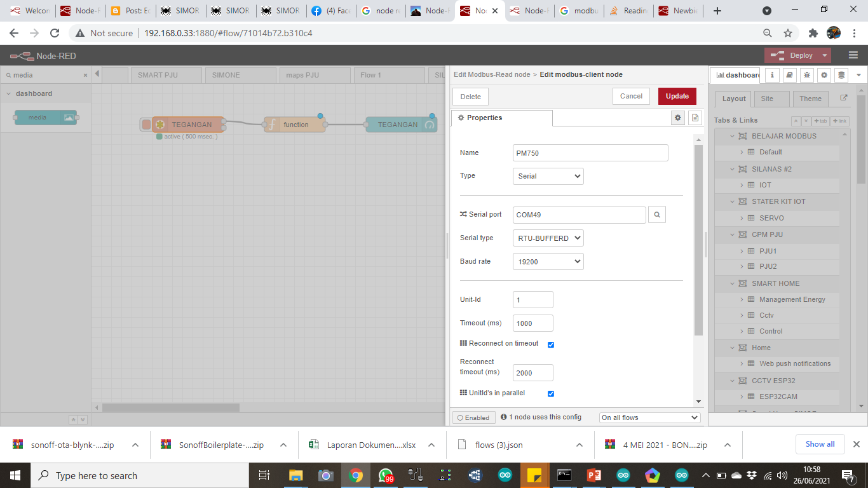
Task: Open Command Prompt from the taskbar
Action: [x=564, y=475]
